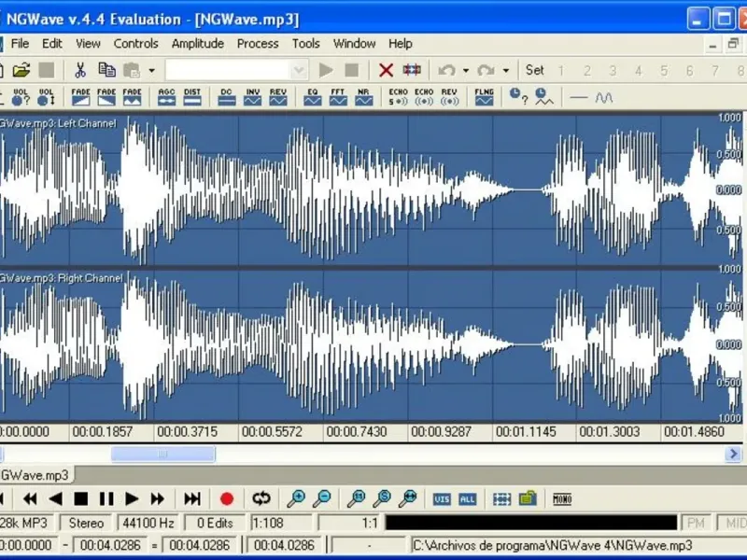Click the Set marker button
Image resolution: width=747 pixels, height=560 pixels.
(535, 70)
